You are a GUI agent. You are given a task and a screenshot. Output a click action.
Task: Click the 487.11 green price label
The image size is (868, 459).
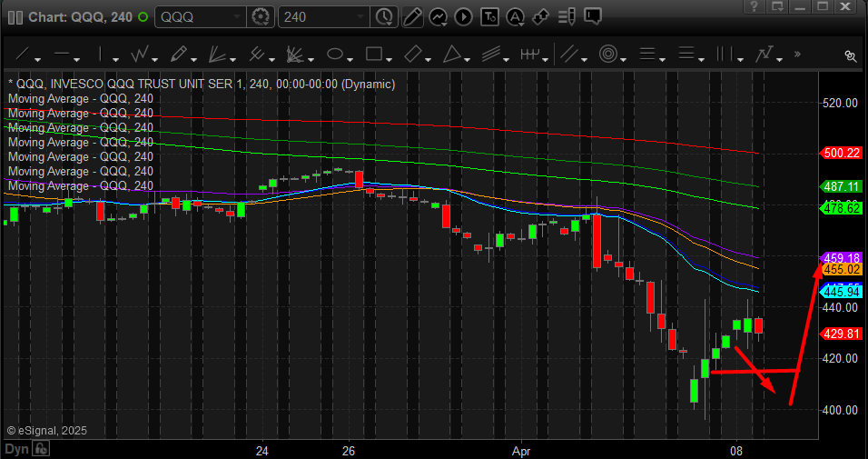(x=841, y=187)
